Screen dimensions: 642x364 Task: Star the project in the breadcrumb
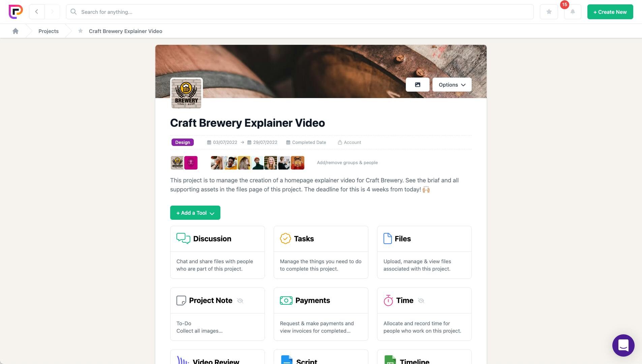(x=80, y=31)
